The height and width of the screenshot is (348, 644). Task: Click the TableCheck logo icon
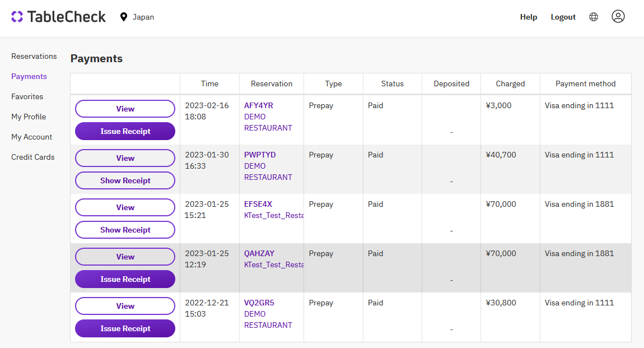[x=17, y=17]
